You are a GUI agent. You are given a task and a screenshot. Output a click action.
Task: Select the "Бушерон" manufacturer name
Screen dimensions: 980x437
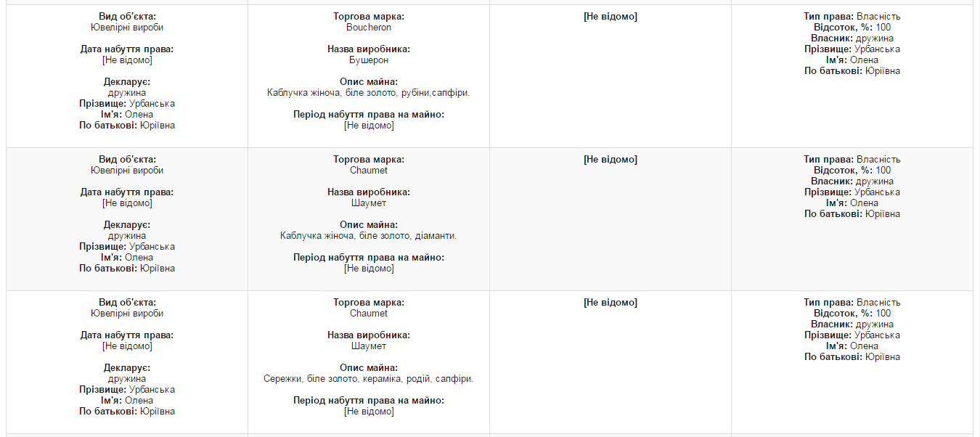(x=369, y=60)
